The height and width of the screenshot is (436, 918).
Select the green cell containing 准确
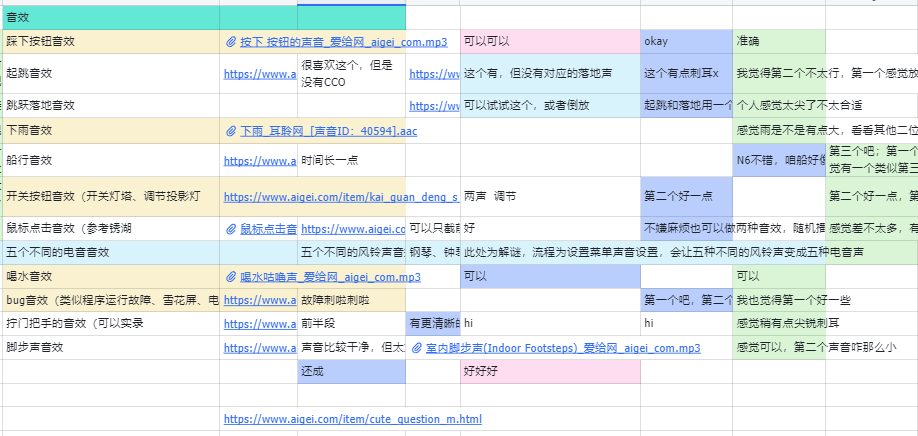click(778, 42)
